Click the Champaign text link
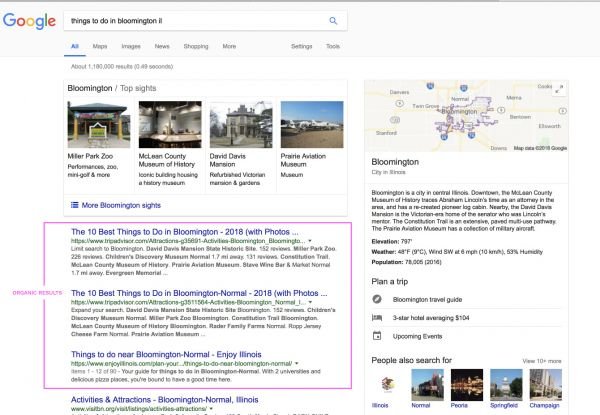 tap(545, 405)
